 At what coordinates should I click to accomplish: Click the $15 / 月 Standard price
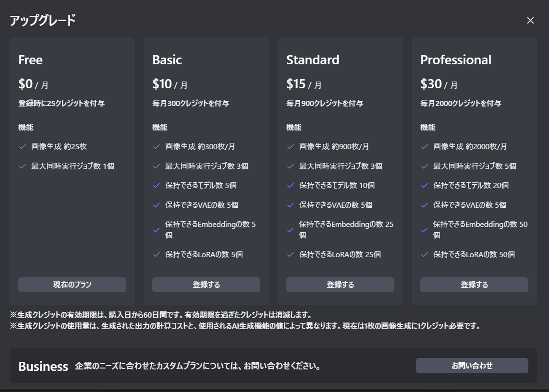(304, 84)
